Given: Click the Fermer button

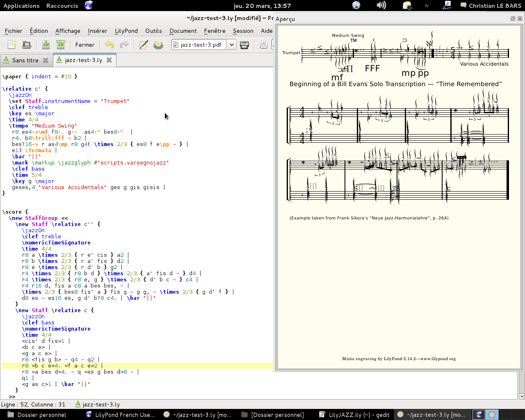Looking at the screenshot, I should (x=84, y=45).
